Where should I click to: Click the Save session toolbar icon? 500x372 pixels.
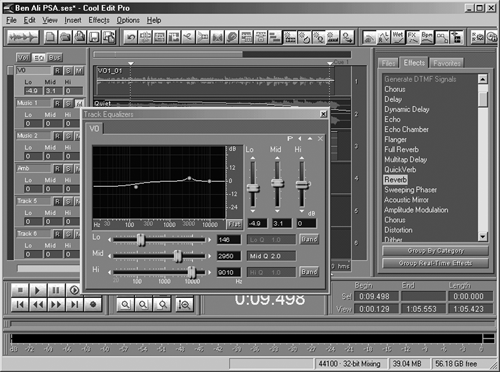(94, 37)
